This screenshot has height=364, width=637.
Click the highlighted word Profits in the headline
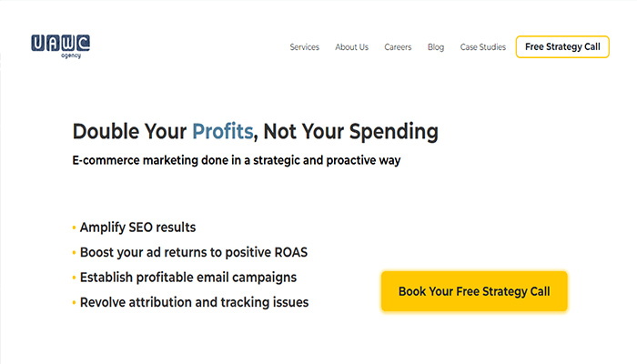coord(222,131)
